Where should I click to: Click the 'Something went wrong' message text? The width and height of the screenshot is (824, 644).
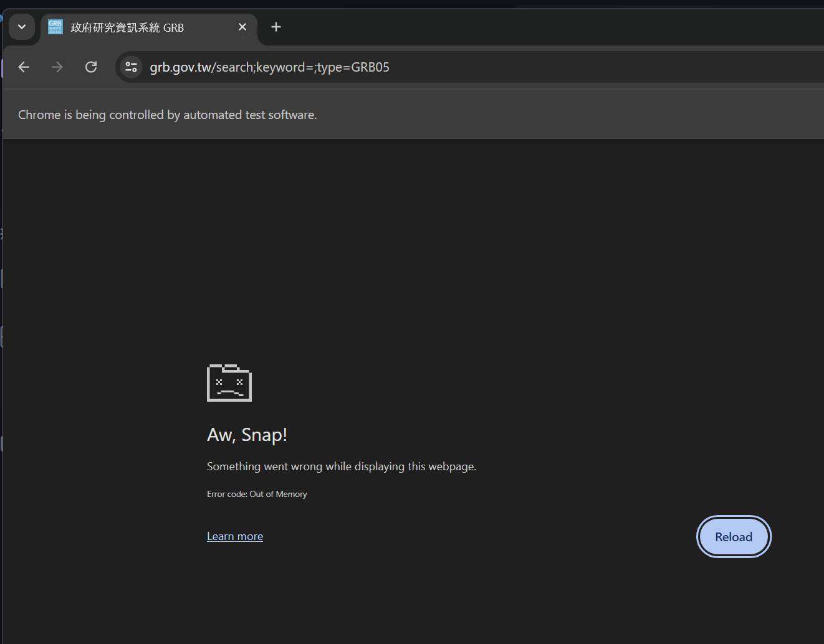pos(341,466)
